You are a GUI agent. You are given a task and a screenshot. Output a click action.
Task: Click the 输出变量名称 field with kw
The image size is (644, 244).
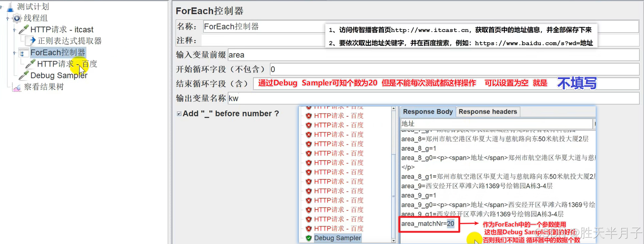pos(433,98)
